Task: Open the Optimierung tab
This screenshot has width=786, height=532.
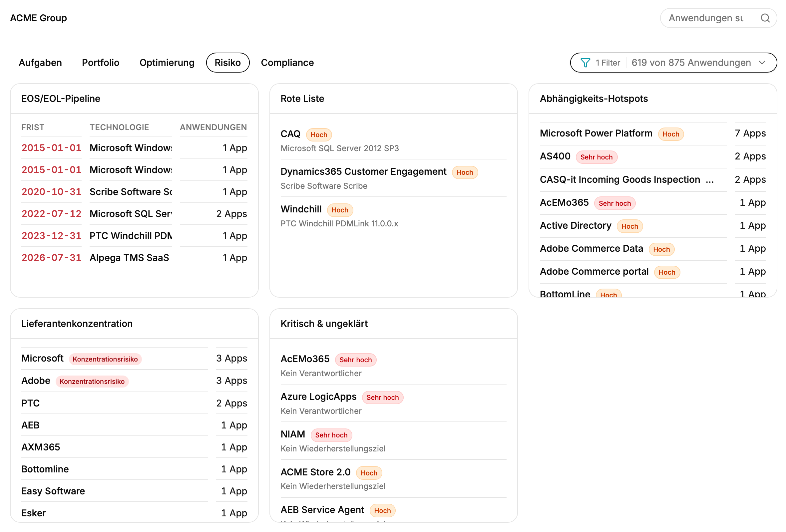Action: 167,63
